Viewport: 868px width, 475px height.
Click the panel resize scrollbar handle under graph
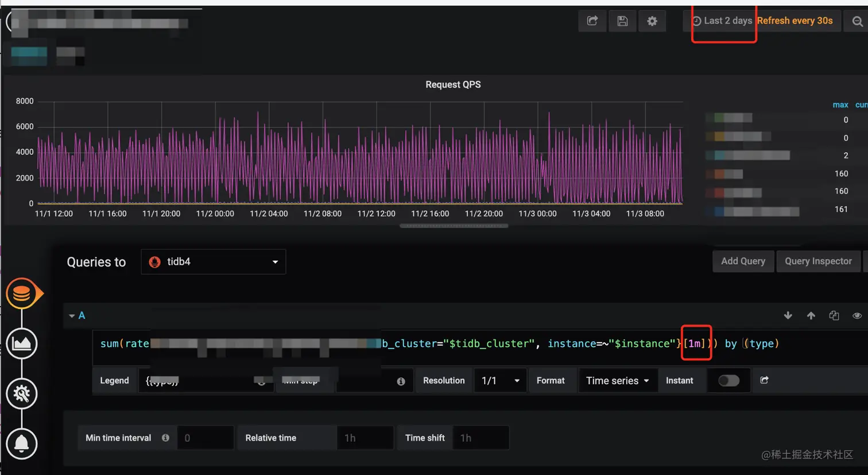click(x=454, y=226)
